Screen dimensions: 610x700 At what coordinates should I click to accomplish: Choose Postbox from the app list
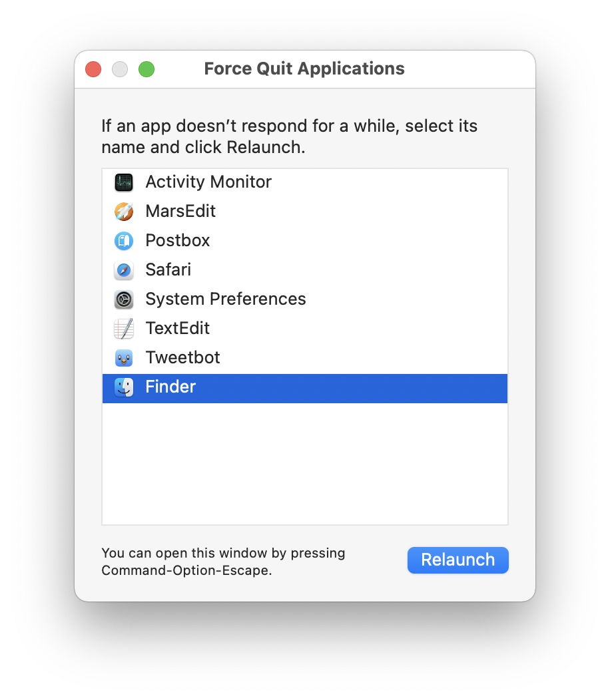click(178, 241)
